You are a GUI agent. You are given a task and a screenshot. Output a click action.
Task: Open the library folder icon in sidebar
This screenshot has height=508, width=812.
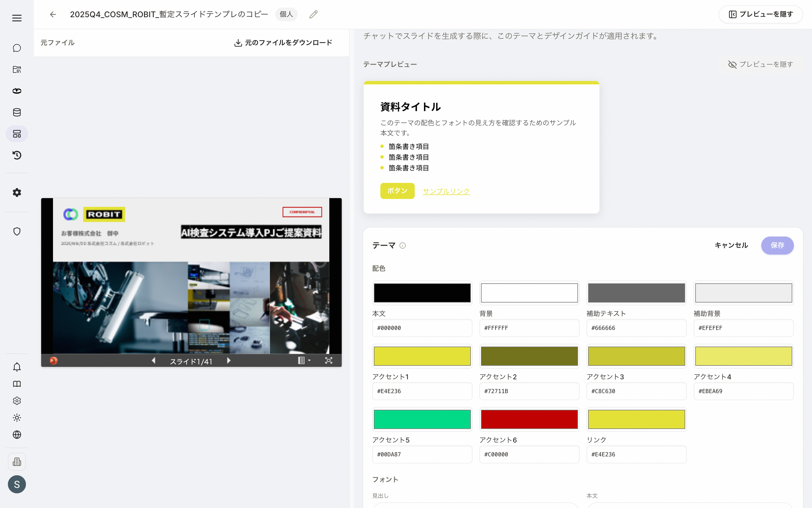click(17, 69)
